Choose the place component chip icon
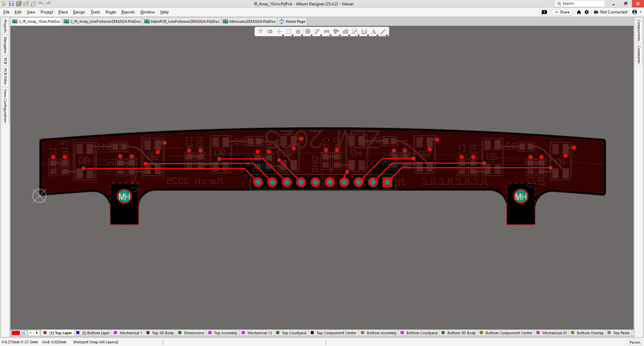644x346 pixels. coord(308,32)
